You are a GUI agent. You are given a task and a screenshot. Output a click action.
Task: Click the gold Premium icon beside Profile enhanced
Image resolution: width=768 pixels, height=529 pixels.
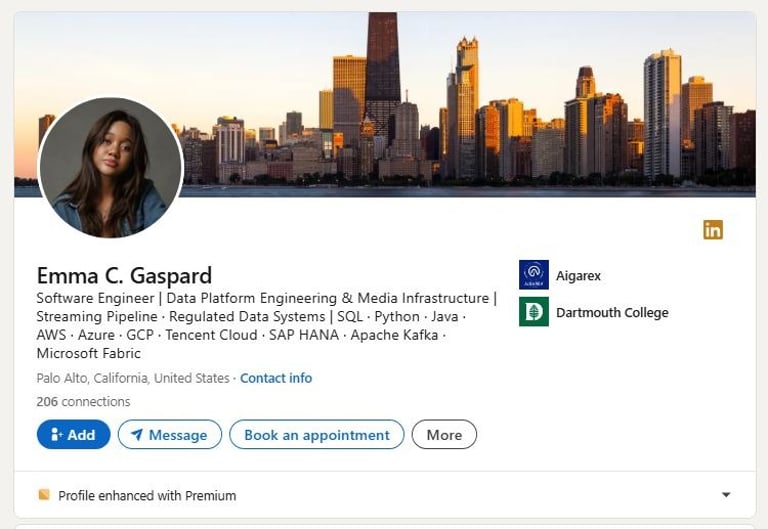click(44, 495)
